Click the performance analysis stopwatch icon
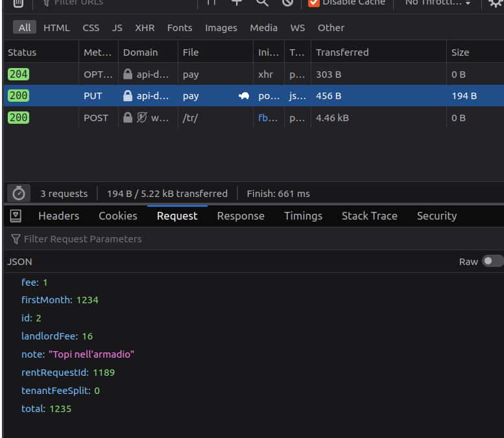Image resolution: width=504 pixels, height=438 pixels. tap(19, 193)
